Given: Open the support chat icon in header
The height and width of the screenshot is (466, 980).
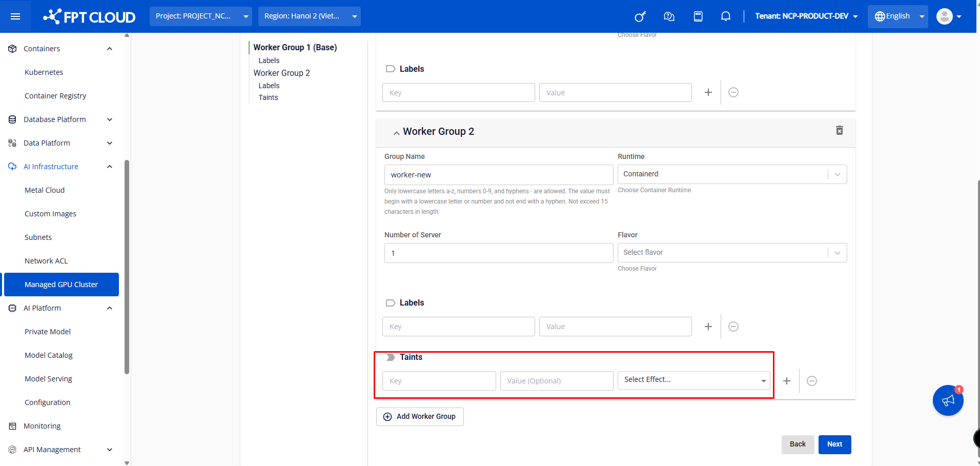Looking at the screenshot, I should click(669, 16).
